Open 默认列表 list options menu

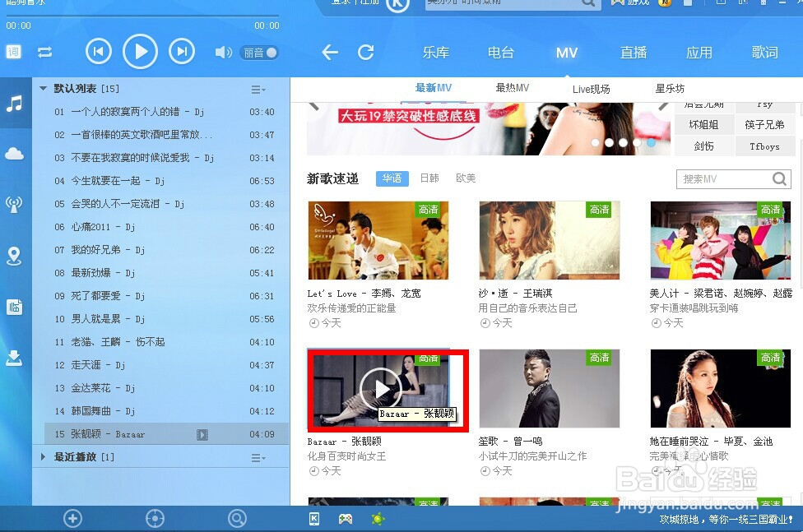pyautogui.click(x=258, y=90)
